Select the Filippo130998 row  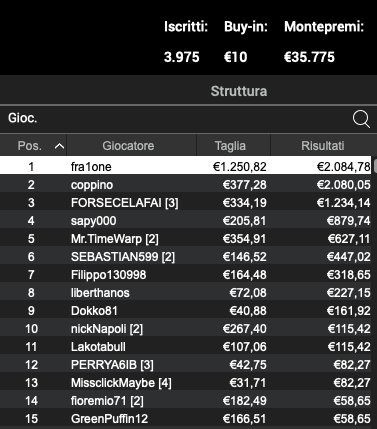(x=186, y=275)
